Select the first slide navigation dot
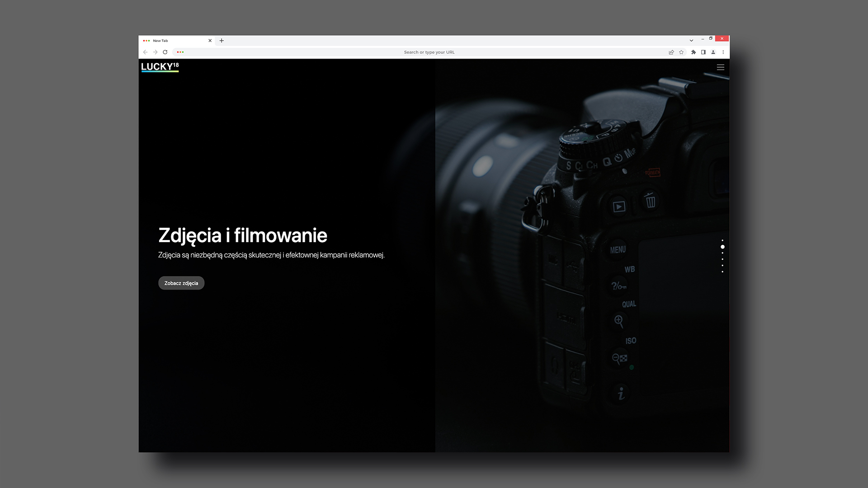Image resolution: width=868 pixels, height=488 pixels. (722, 240)
